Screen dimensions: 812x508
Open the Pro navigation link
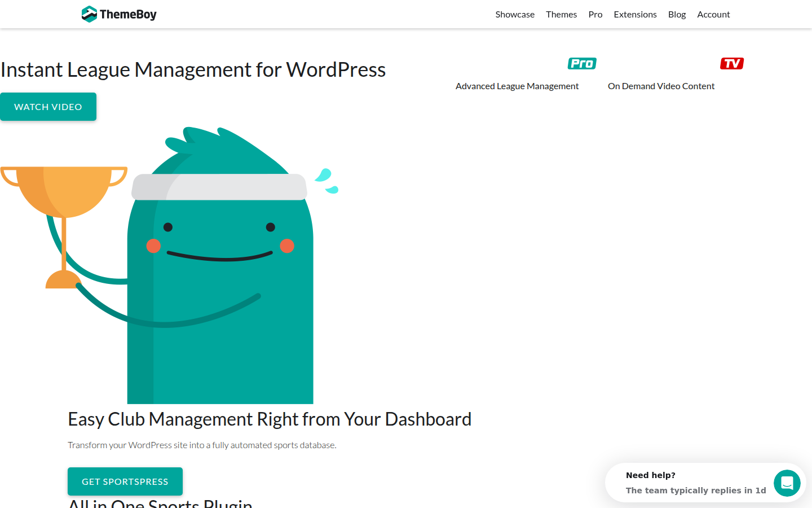coord(595,15)
